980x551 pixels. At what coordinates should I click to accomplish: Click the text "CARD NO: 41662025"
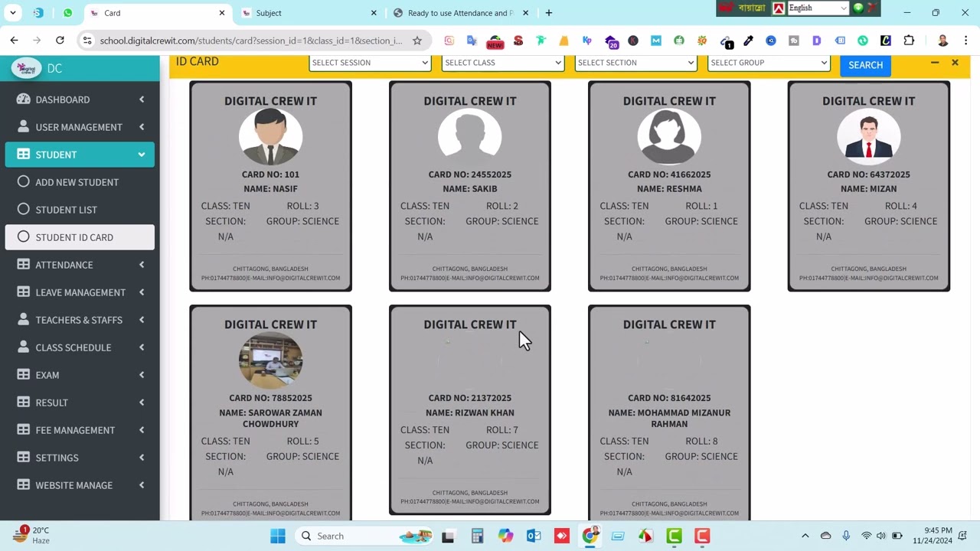click(669, 174)
